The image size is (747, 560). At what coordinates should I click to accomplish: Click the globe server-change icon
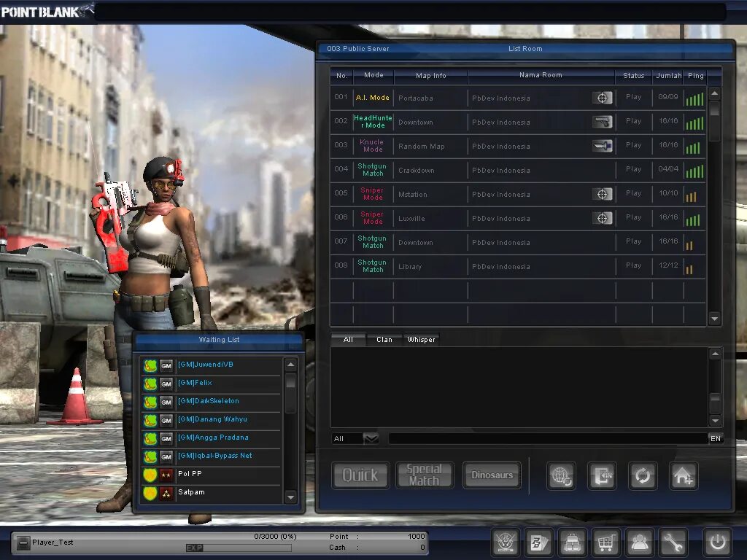coord(561,475)
